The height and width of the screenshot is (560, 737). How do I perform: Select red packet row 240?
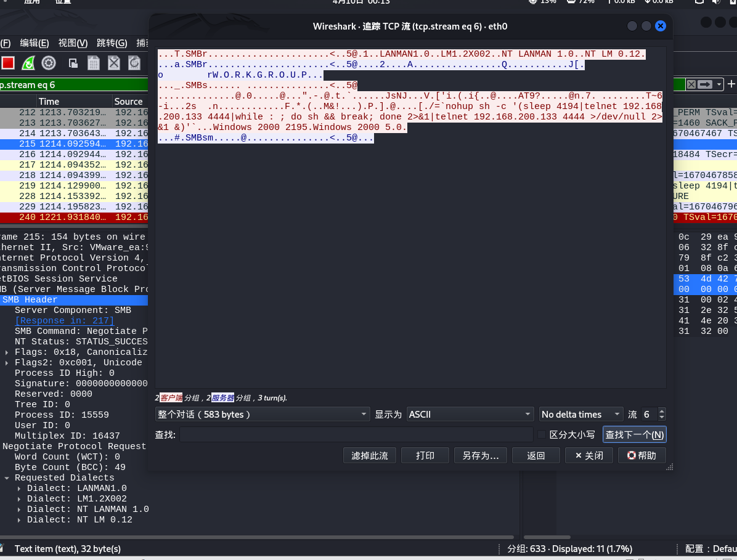(x=74, y=217)
